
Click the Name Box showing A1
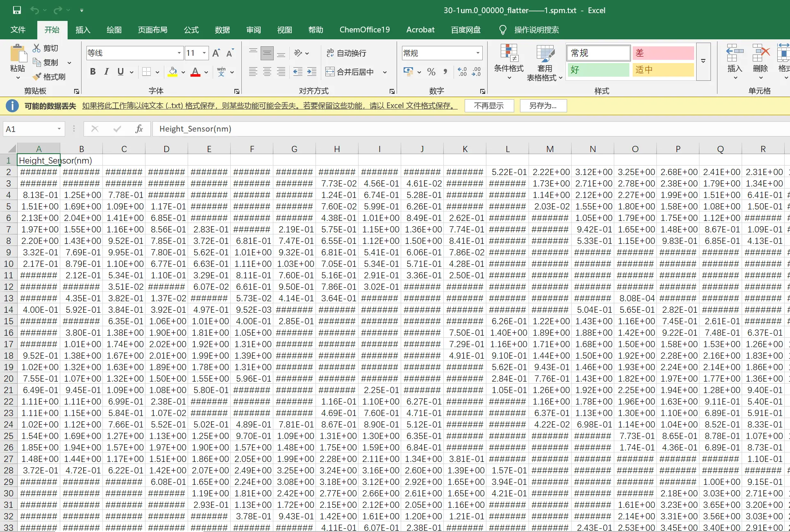point(30,129)
